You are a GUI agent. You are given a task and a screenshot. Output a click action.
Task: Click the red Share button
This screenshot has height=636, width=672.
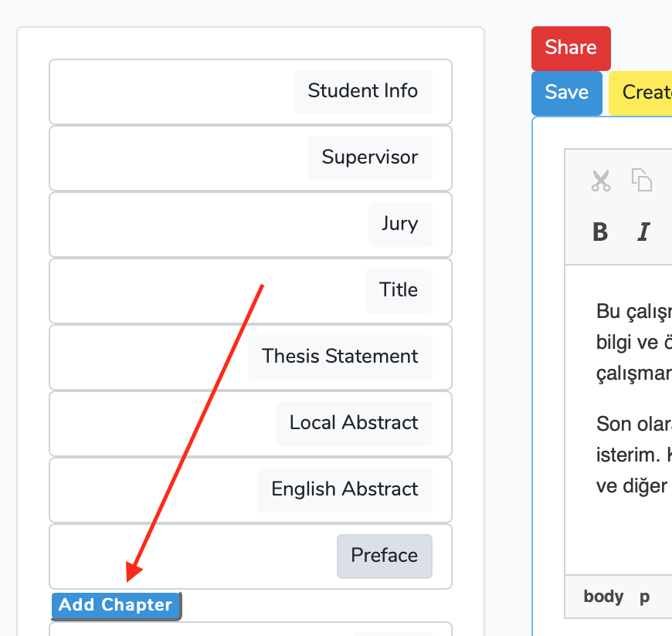pyautogui.click(x=571, y=48)
